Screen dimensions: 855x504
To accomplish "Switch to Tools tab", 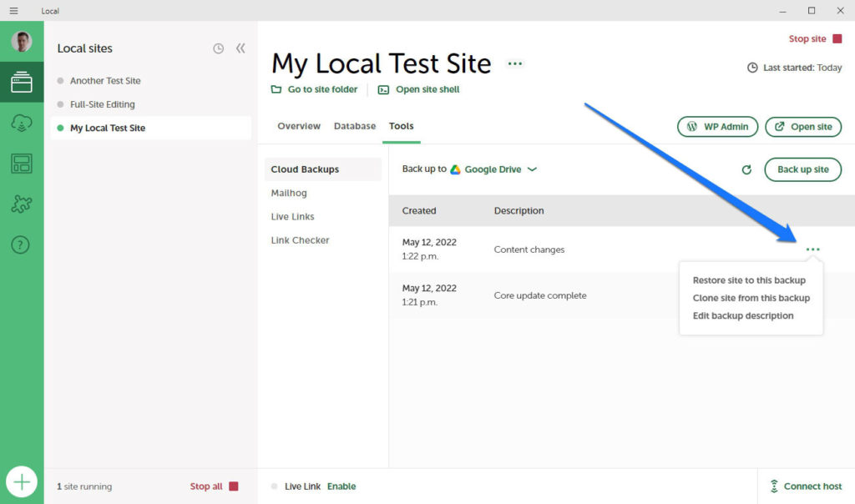I will [402, 126].
